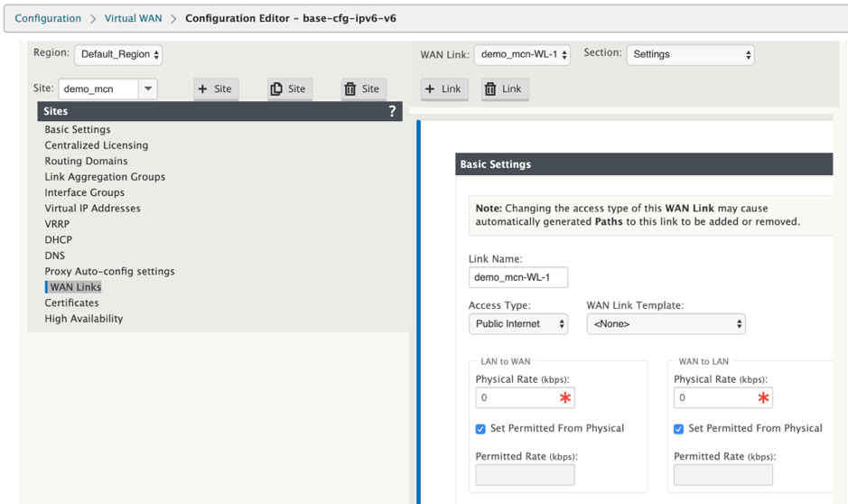
Task: Click LAN to WAN Permitted Rate field
Action: [525, 475]
